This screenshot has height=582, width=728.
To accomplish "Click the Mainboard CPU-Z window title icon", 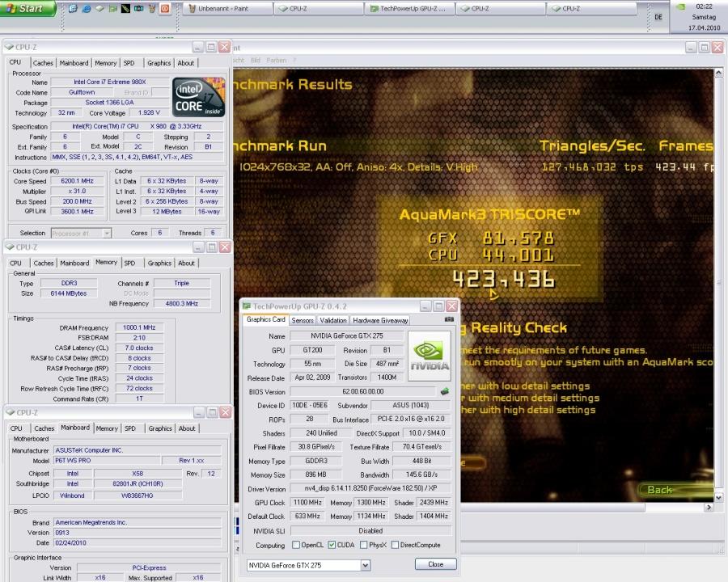I will pos(11,412).
